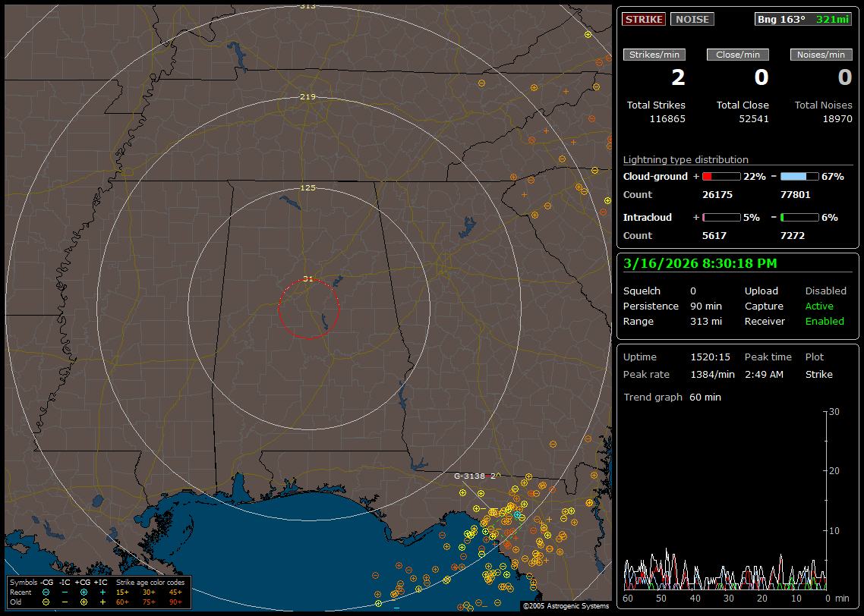Click the red dashed circle at map center
Viewport: 864px width, 616px height.
pyautogui.click(x=308, y=309)
